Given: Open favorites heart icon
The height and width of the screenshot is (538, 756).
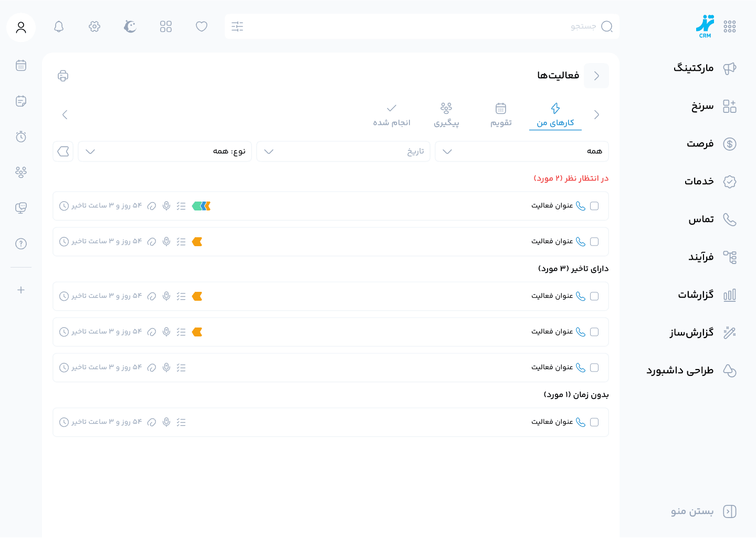Looking at the screenshot, I should point(202,26).
